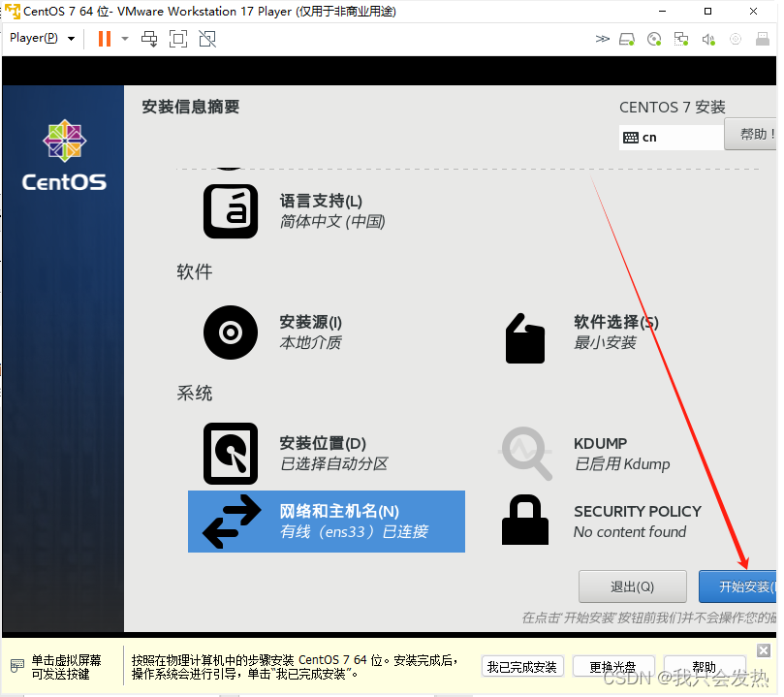
Task: Click the CentOS logo in sidebar
Action: point(65,155)
